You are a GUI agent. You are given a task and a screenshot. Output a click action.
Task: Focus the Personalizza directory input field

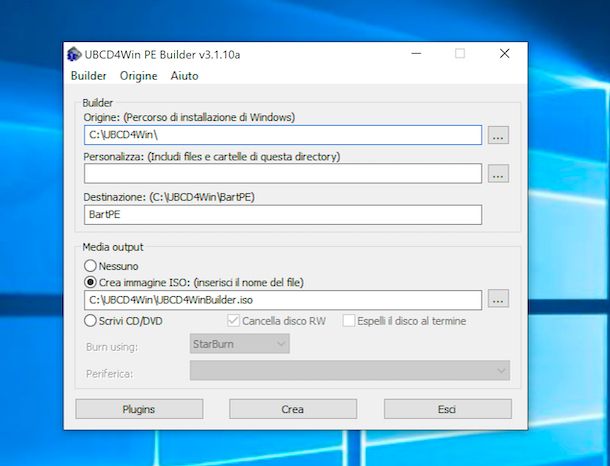coord(283,173)
